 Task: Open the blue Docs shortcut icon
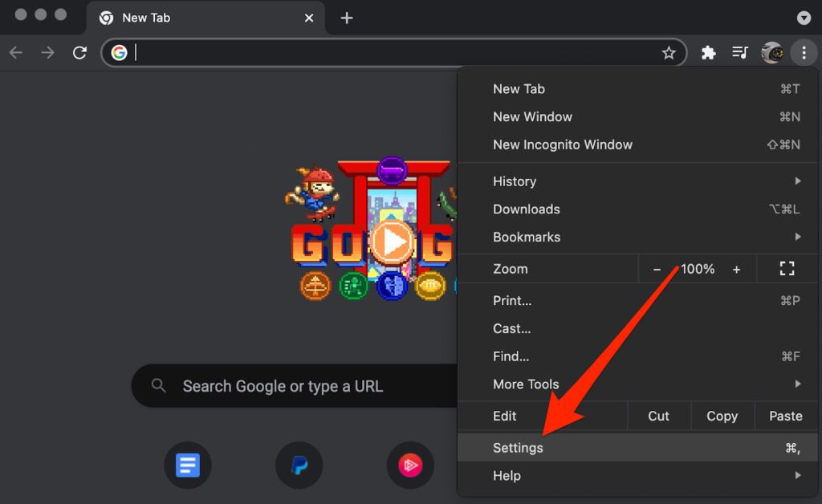pyautogui.click(x=188, y=465)
